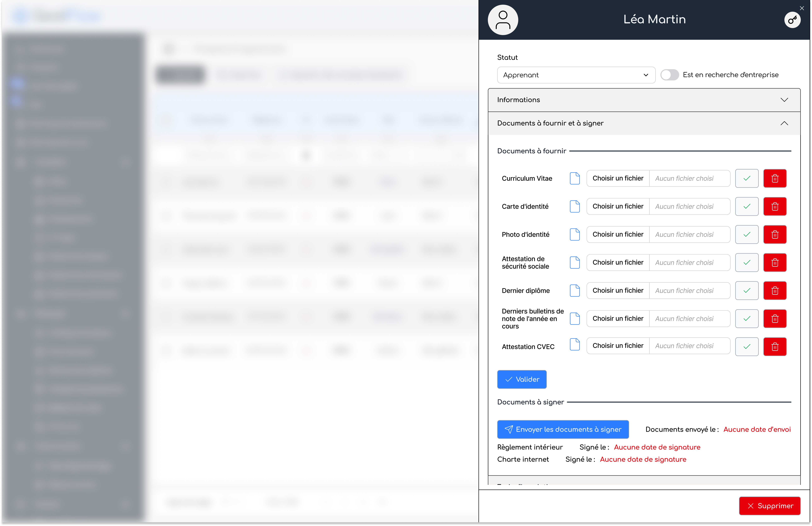
Task: Open the Photo d'identité file icon
Action: tap(575, 234)
